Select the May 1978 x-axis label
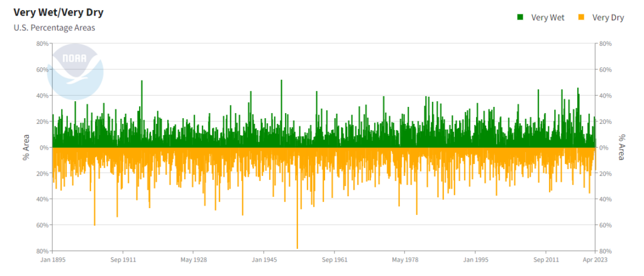The height and width of the screenshot is (276, 644). point(406,259)
